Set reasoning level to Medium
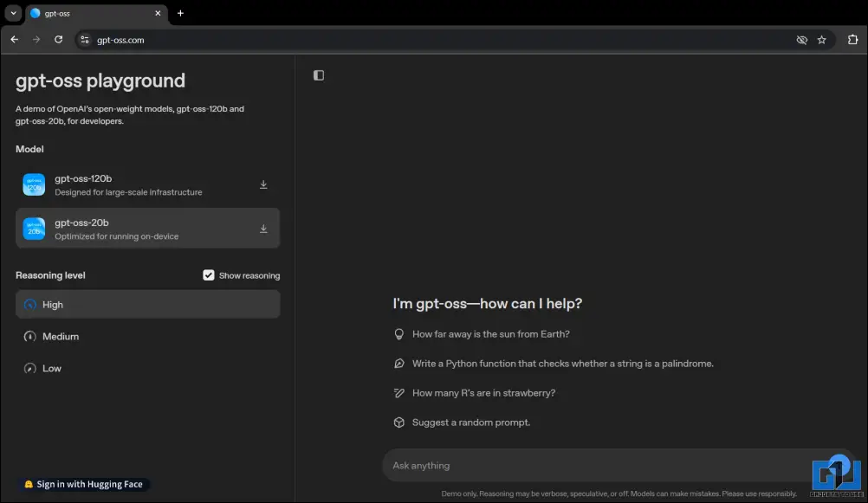The width and height of the screenshot is (868, 503). pos(148,337)
